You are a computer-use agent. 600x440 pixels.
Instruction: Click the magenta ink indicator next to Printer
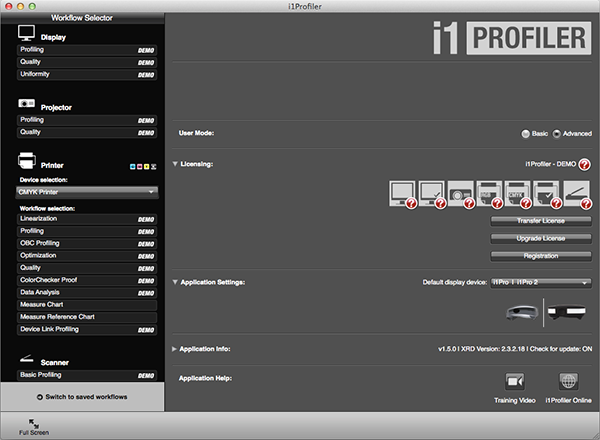[x=139, y=167]
